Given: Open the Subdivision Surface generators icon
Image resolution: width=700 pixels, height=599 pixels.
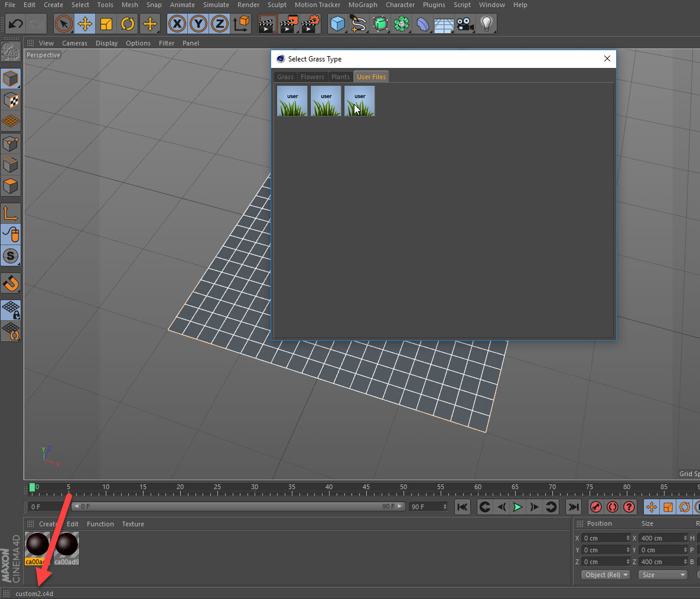Looking at the screenshot, I should (380, 24).
